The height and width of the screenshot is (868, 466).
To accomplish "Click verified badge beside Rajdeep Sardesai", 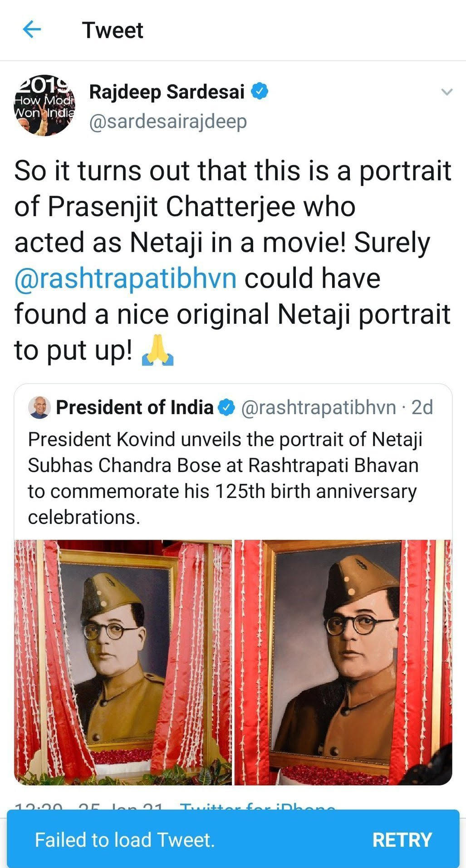I will click(260, 91).
